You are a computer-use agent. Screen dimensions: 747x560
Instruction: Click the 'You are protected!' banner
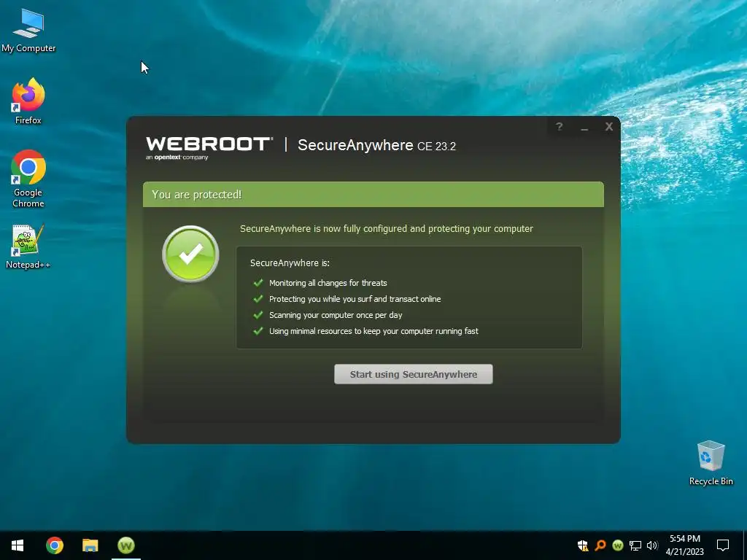tap(373, 194)
